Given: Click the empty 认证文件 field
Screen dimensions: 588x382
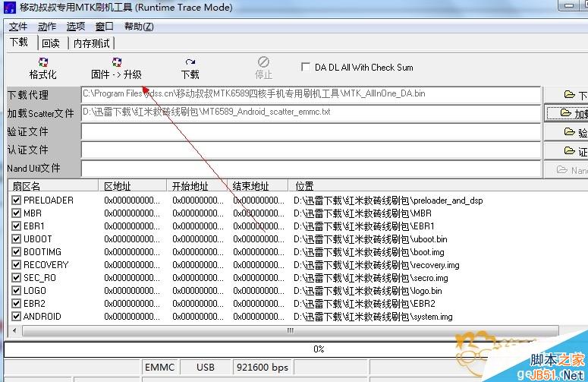Looking at the screenshot, I should (311, 150).
